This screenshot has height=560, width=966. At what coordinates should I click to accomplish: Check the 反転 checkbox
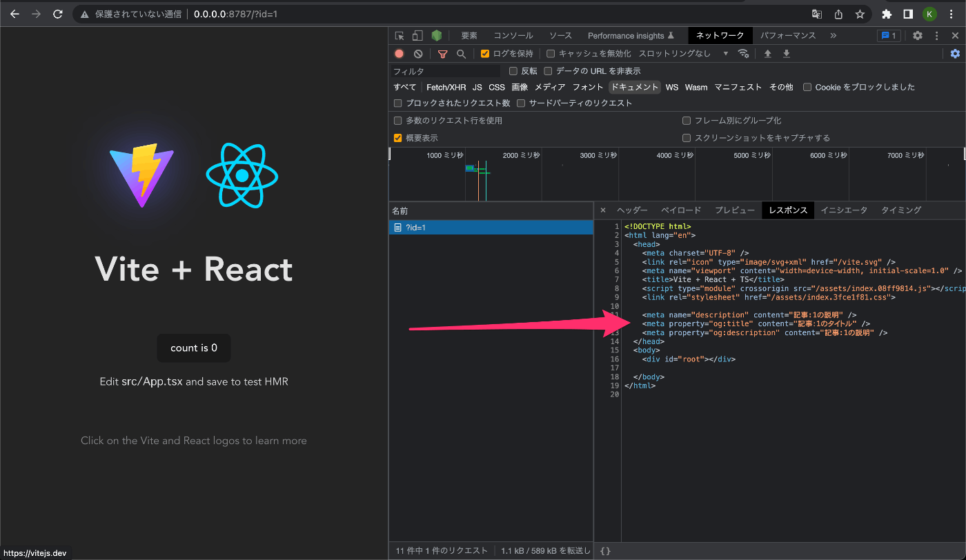click(513, 71)
